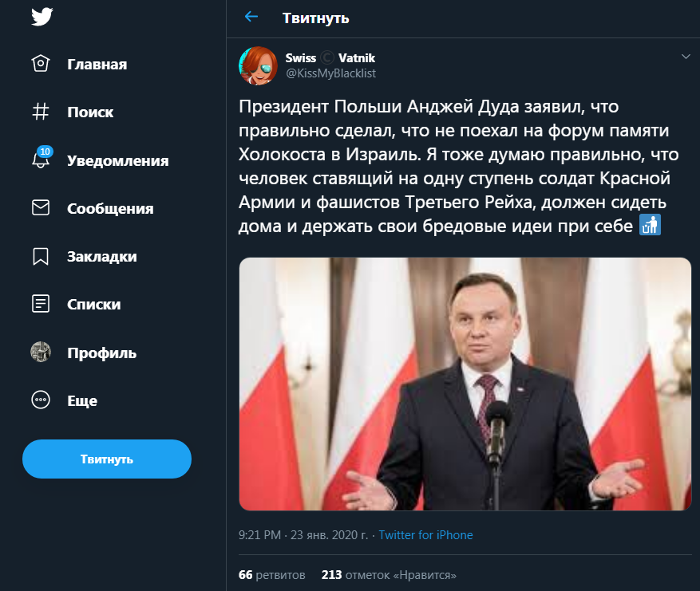Click the Профиль avatar icon
700x591 pixels.
(41, 352)
